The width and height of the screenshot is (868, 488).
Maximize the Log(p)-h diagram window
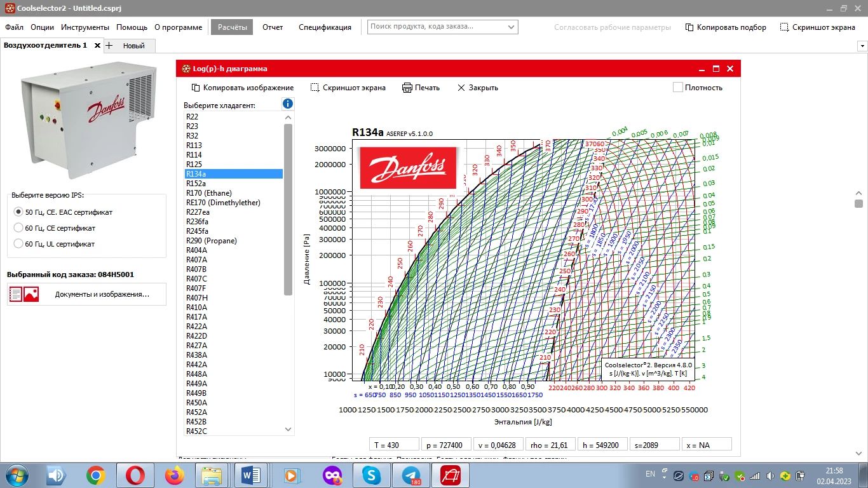tap(716, 69)
